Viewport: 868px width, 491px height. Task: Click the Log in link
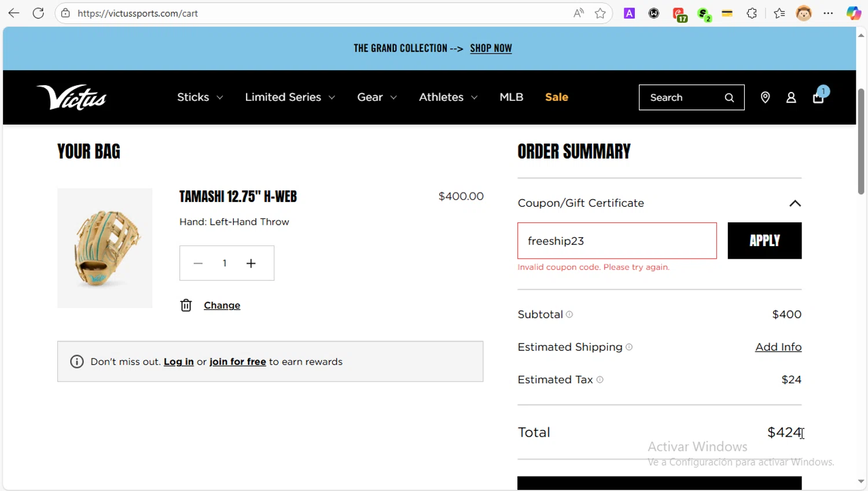coord(179,361)
